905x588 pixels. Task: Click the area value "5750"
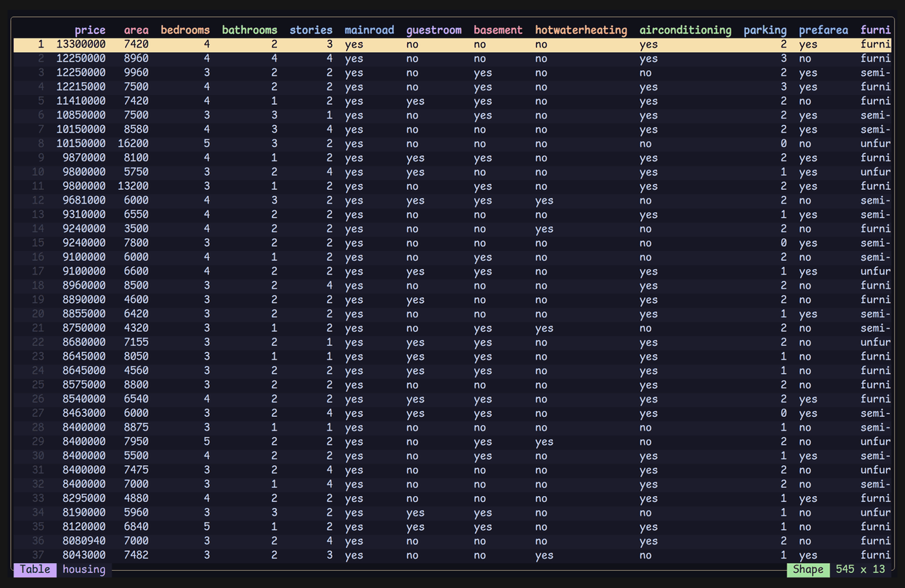[136, 173]
